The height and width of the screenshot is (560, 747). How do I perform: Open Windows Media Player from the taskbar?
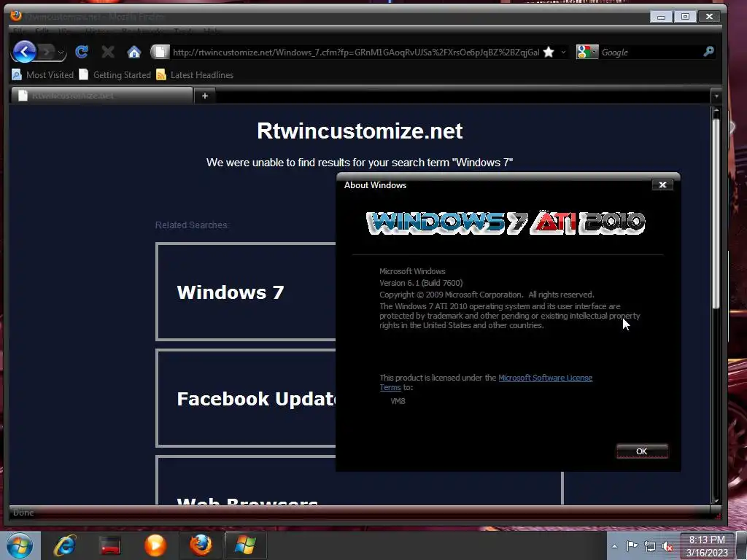[155, 545]
